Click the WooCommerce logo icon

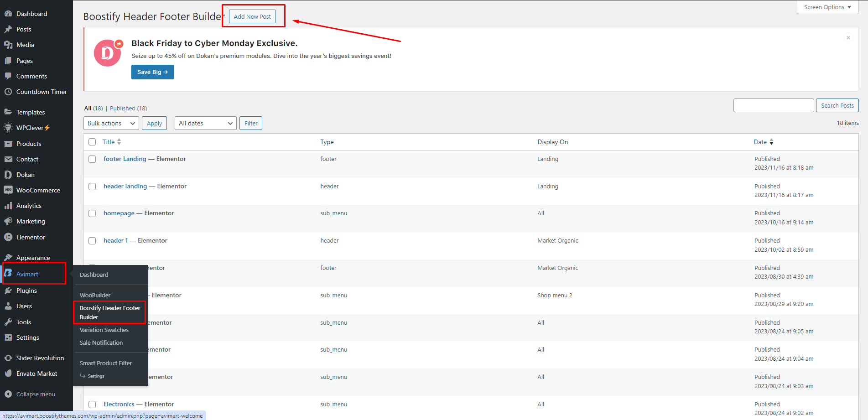coord(8,190)
